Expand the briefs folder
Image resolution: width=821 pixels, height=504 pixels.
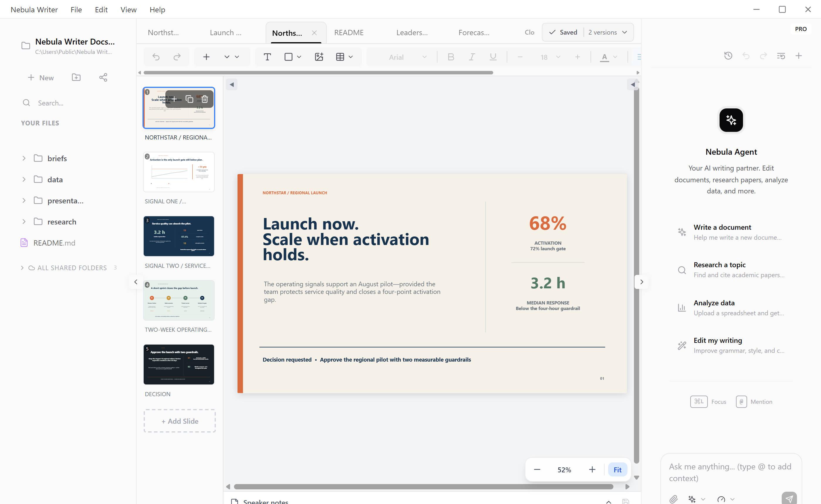point(24,158)
